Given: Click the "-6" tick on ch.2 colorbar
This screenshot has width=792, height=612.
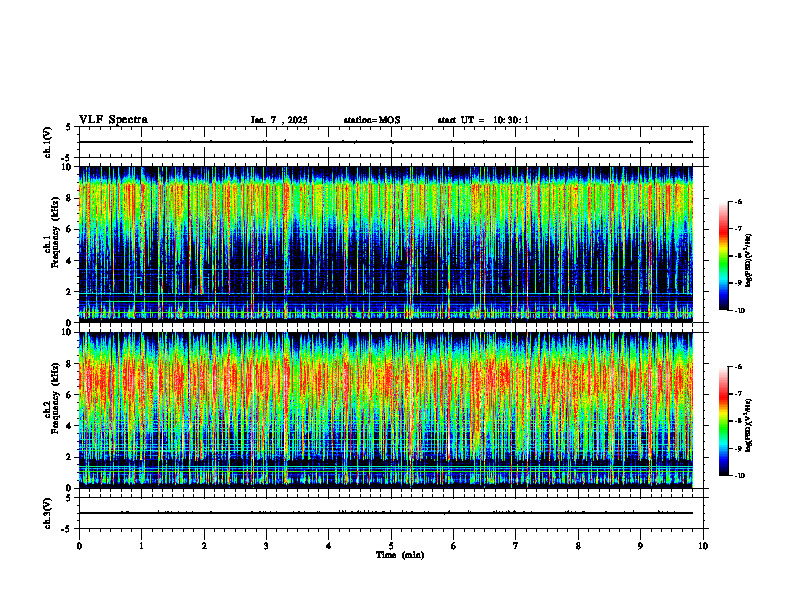Looking at the screenshot, I should click(739, 367).
